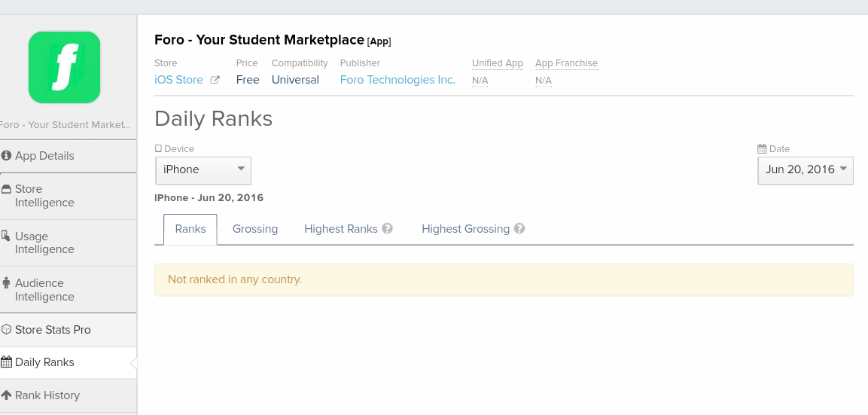This screenshot has height=415, width=868.
Task: Open the Jun 20, 2016 date picker
Action: [805, 170]
